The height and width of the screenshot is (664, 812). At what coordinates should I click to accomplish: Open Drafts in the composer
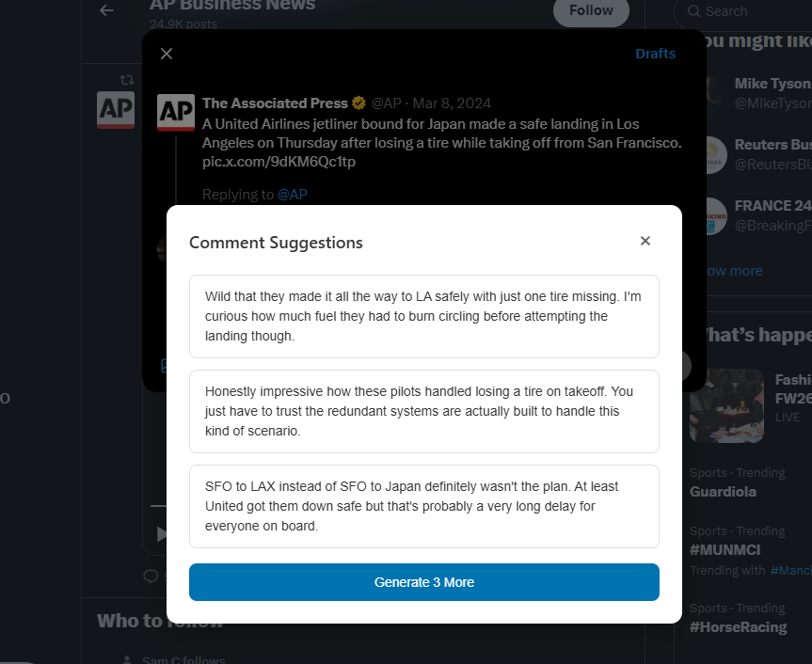pyautogui.click(x=655, y=54)
